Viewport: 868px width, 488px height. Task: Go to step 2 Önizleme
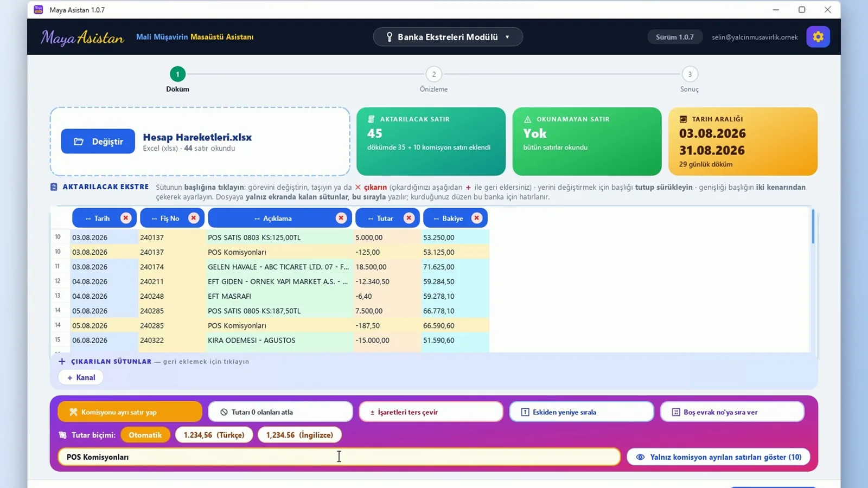coord(433,74)
